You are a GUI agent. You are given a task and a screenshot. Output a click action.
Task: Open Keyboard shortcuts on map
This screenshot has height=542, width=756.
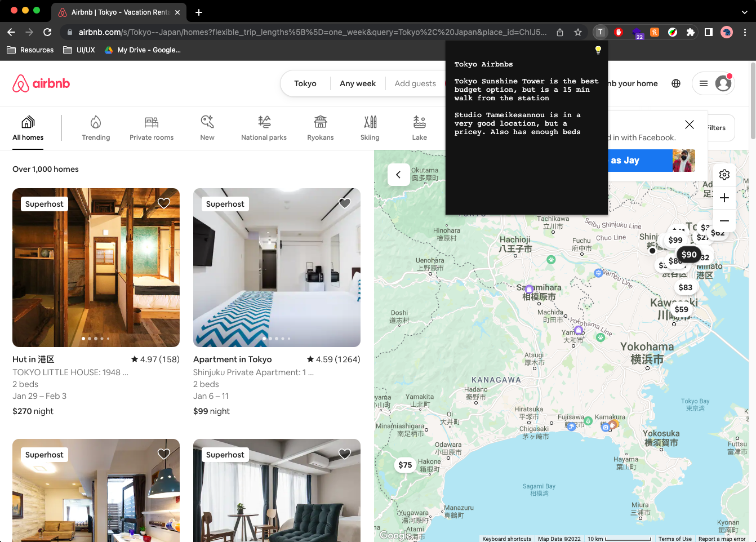coord(506,539)
